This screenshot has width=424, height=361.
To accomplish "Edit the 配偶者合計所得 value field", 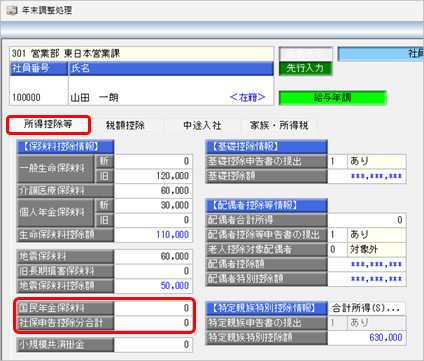I will tap(367, 220).
